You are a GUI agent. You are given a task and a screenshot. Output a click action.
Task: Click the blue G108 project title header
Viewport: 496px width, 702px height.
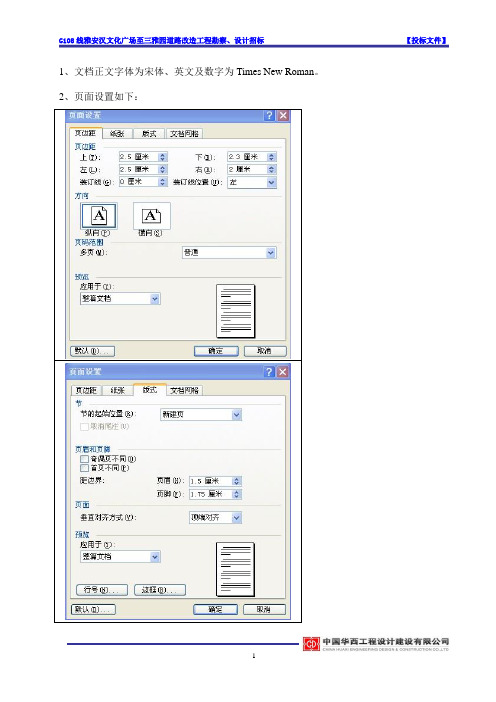(x=161, y=41)
